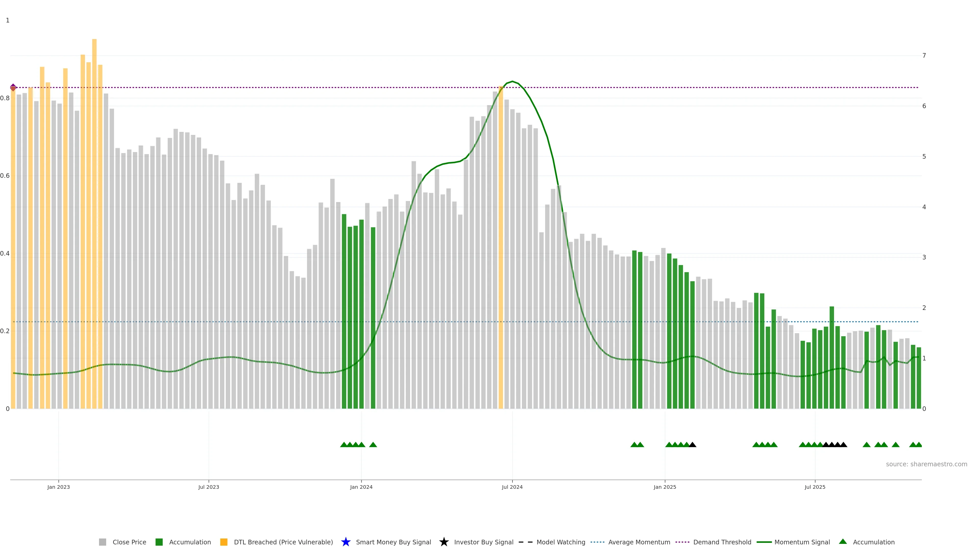Click the orange bar near July 2024 peak
The image size is (980, 551).
[x=501, y=247]
